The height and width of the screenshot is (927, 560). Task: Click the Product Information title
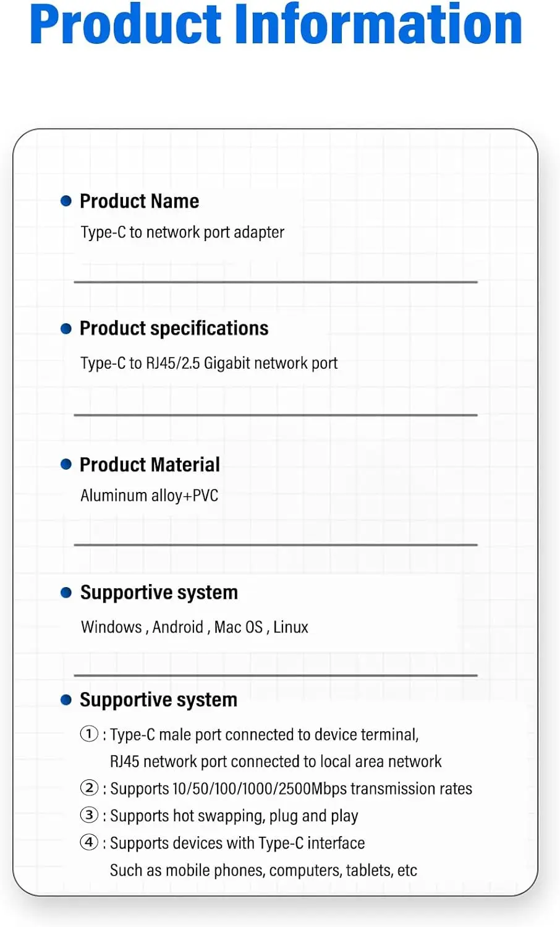pyautogui.click(x=276, y=23)
